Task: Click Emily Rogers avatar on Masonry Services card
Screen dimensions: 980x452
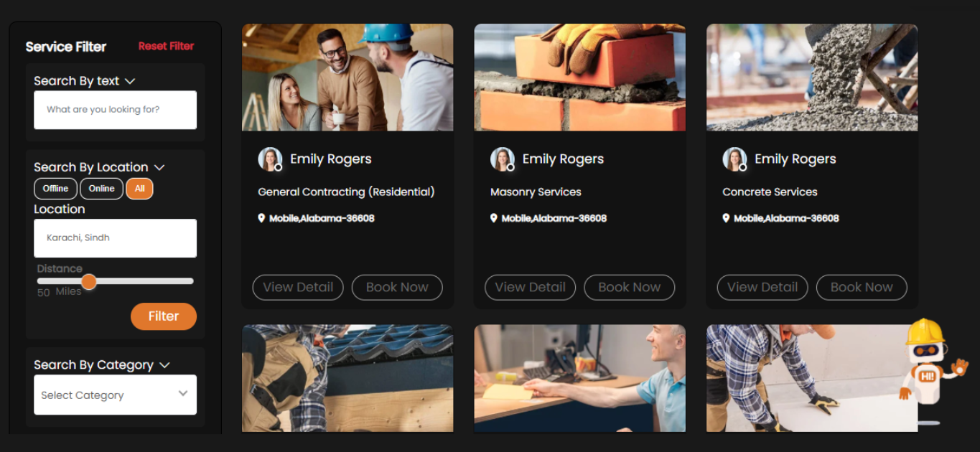Action: point(502,159)
